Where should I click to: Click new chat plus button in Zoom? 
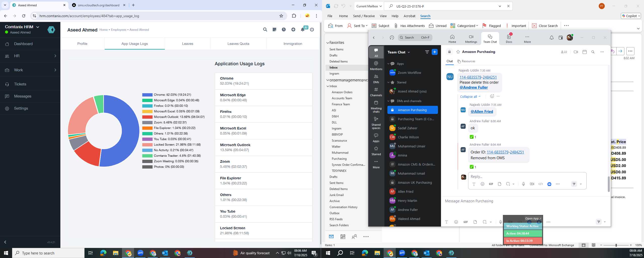pyautogui.click(x=434, y=52)
